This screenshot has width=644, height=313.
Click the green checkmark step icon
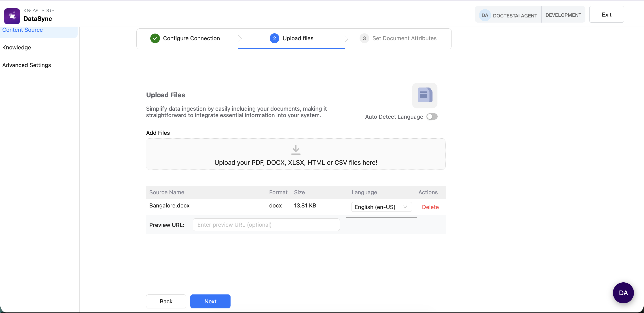coord(155,38)
